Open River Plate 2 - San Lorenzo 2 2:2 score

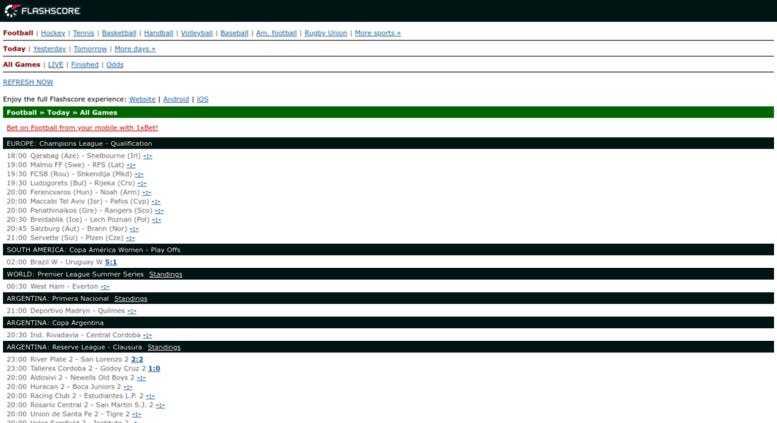137,360
